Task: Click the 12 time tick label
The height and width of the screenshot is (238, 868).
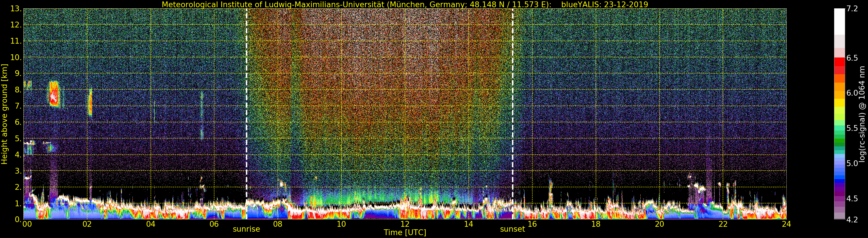Action: point(405,224)
